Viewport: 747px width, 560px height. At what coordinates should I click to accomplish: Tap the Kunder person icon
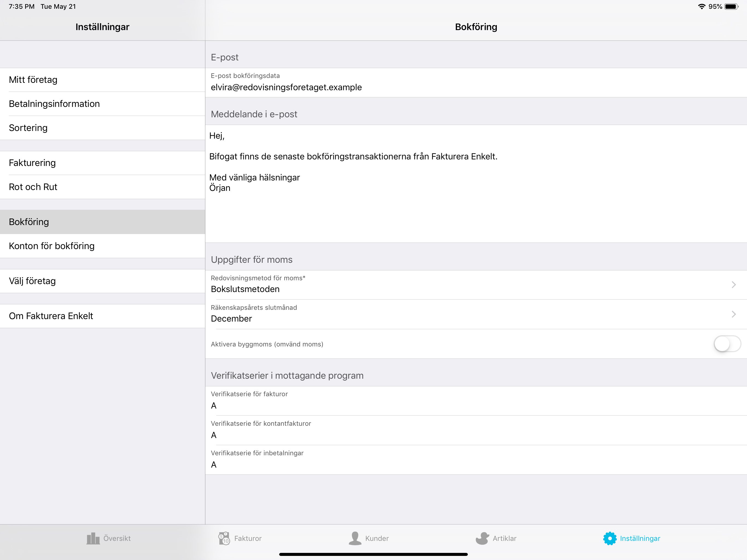355,538
